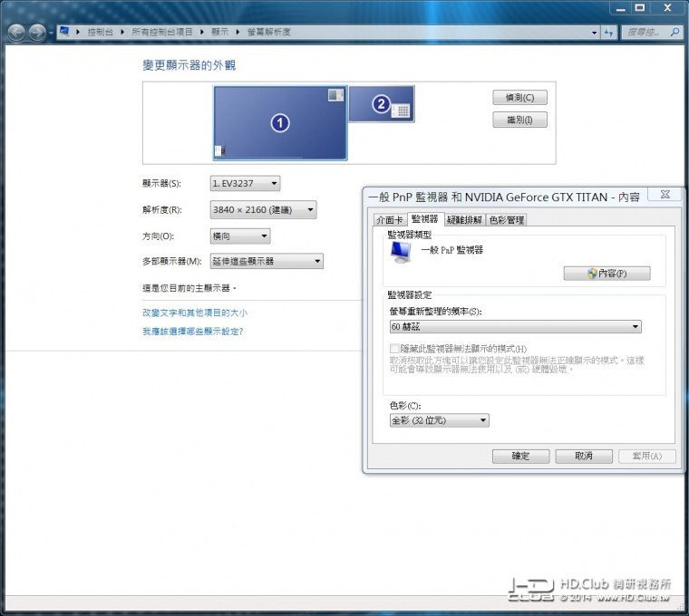Expand the 解析度 dropdown showing 3840 × 2160
This screenshot has height=616, width=689.
click(x=262, y=210)
